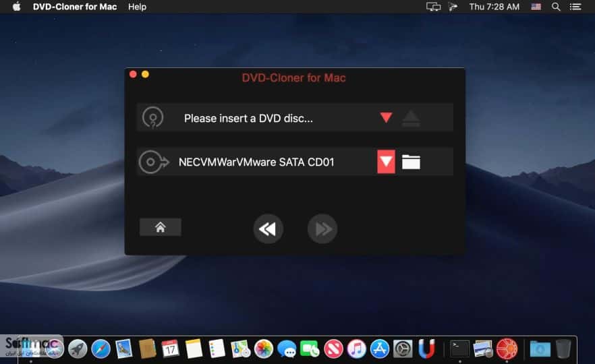Open the Magnet app in the dock
This screenshot has height=364, width=595.
(x=426, y=348)
